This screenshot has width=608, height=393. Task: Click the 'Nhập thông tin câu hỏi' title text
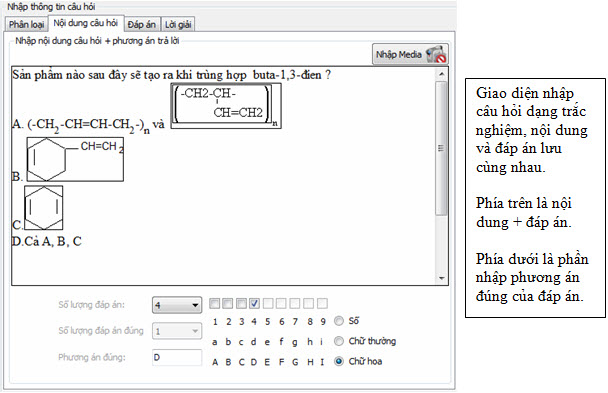pos(51,7)
